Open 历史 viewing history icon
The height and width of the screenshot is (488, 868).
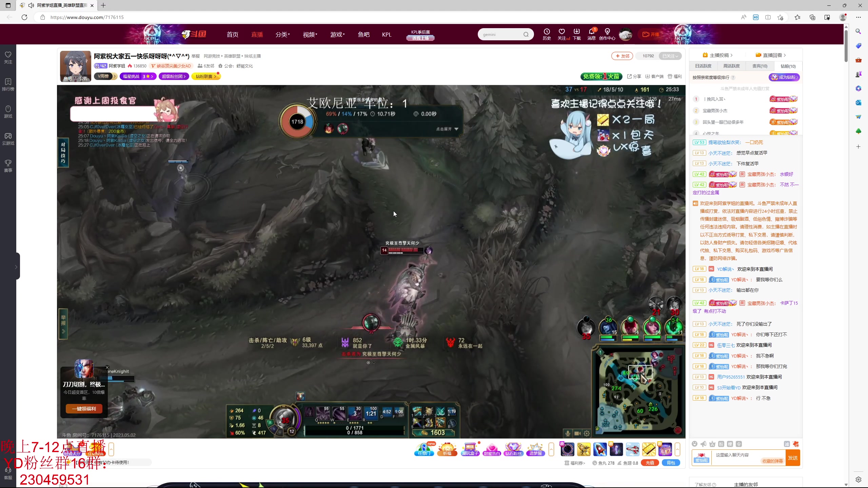547,34
